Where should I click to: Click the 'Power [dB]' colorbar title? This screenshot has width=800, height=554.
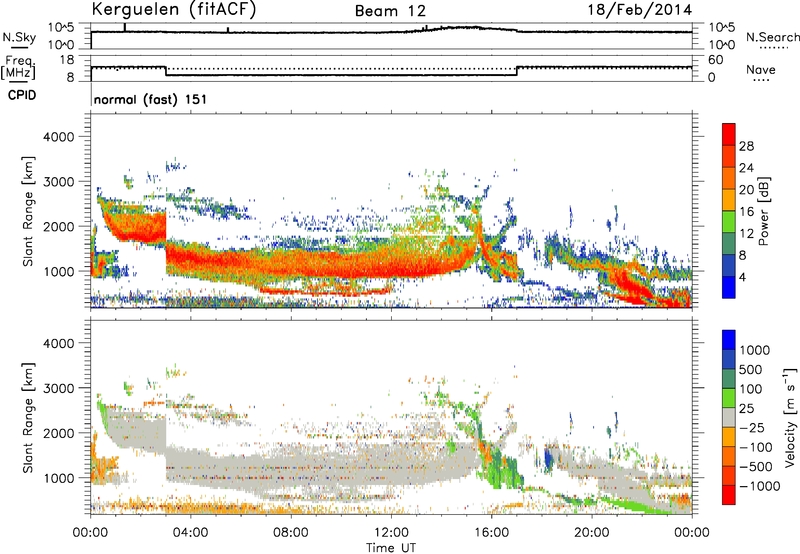[x=763, y=211]
